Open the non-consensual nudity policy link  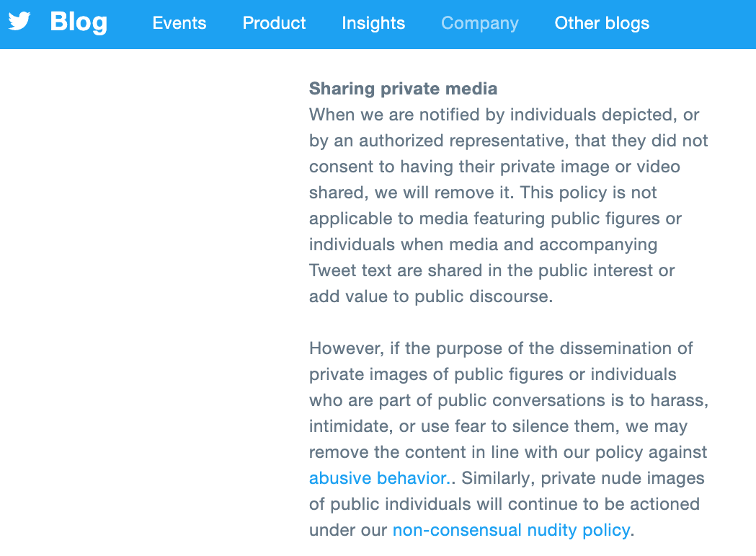click(511, 530)
